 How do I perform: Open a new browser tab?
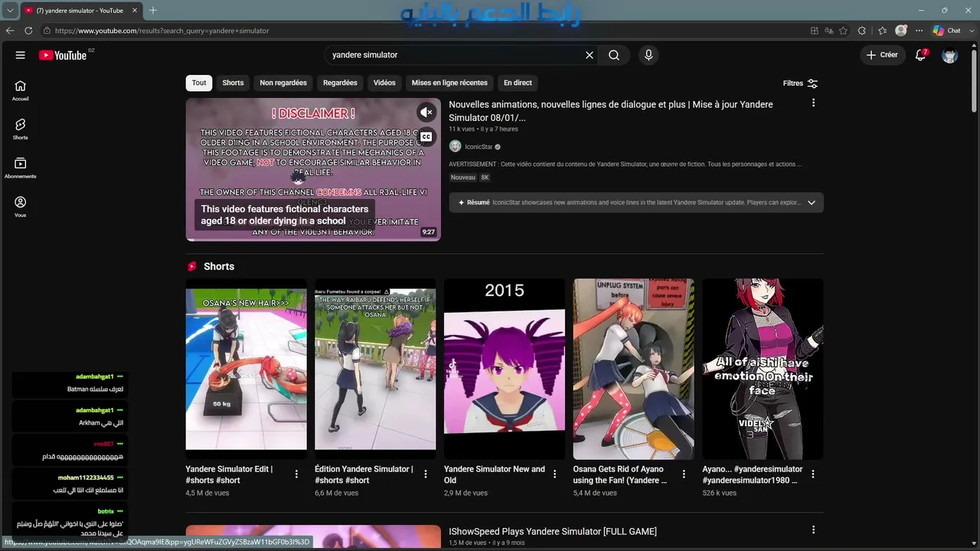[x=153, y=11]
